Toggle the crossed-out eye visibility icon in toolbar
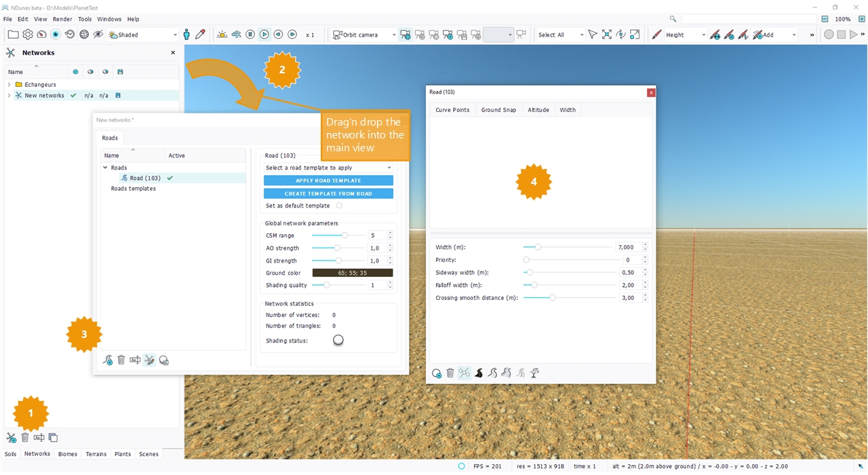Screen dimensions: 868x475 (98, 35)
